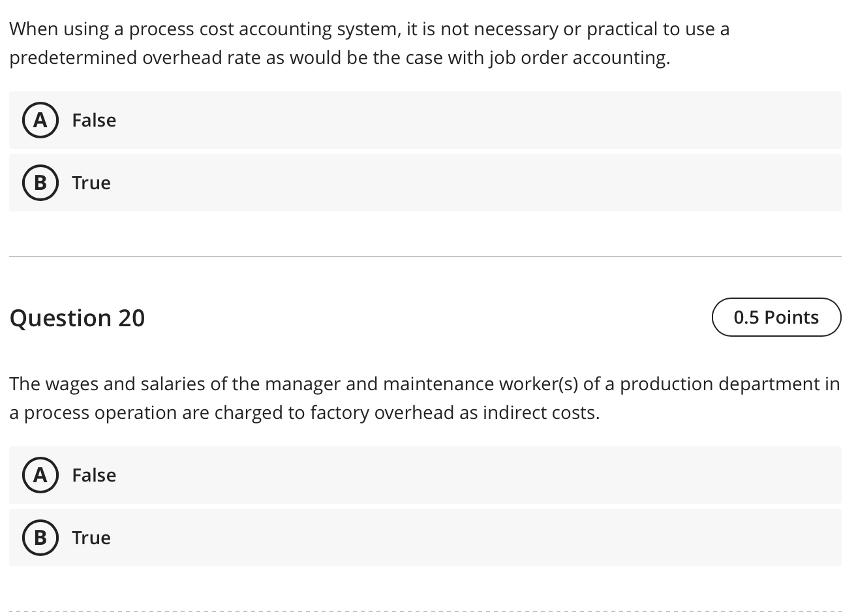The height and width of the screenshot is (616, 856).
Task: Click the True answer row for Question 20
Action: tap(424, 538)
